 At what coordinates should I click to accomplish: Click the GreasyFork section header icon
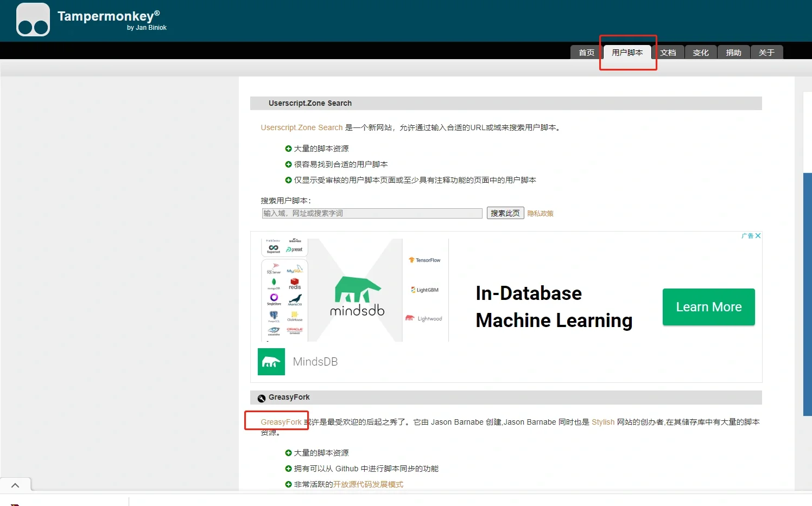[262, 398]
